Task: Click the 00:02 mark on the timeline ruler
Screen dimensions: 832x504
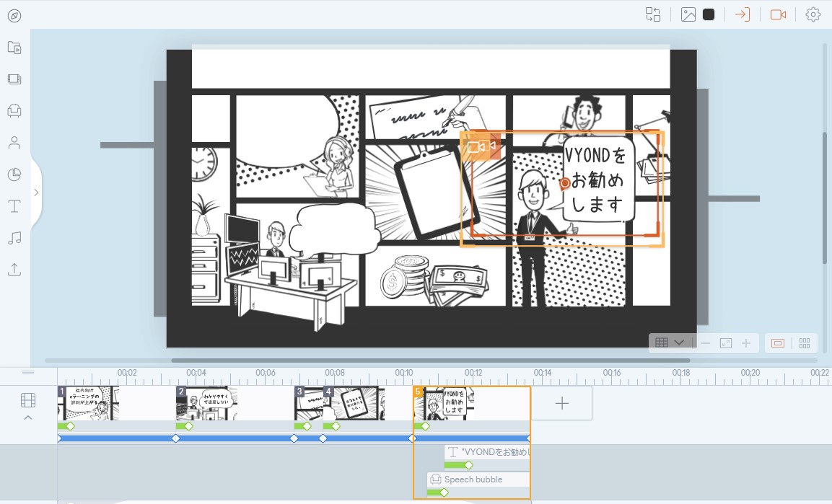Action: point(127,373)
